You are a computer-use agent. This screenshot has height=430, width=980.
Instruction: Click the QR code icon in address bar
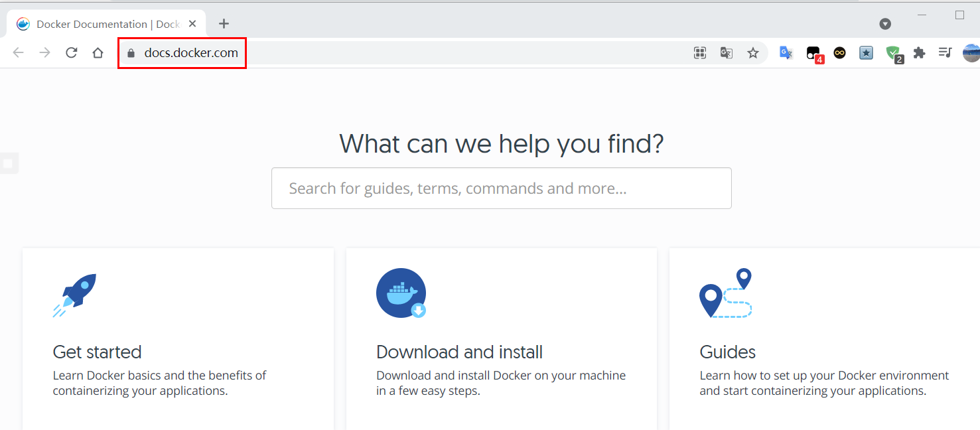point(699,53)
